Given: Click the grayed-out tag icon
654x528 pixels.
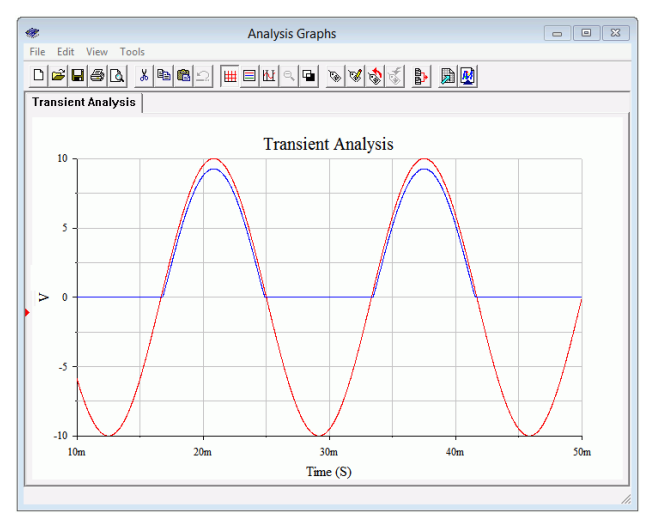Looking at the screenshot, I should tap(395, 75).
